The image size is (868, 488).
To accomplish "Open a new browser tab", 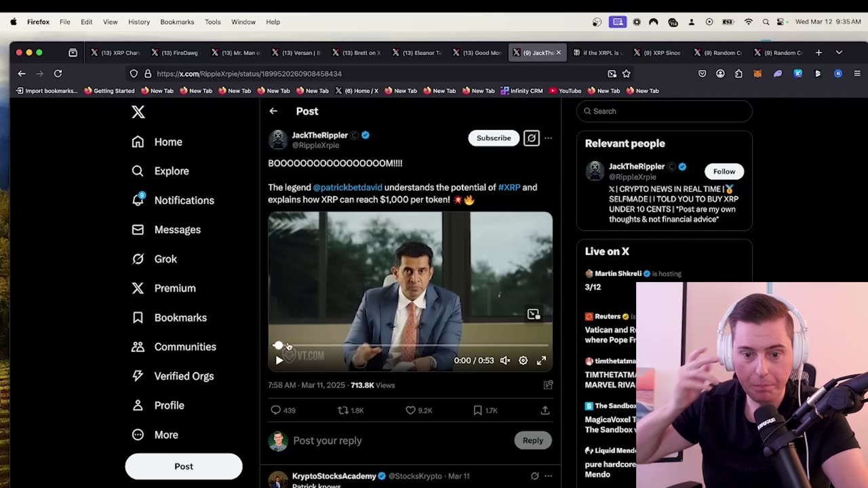I will [x=818, y=52].
